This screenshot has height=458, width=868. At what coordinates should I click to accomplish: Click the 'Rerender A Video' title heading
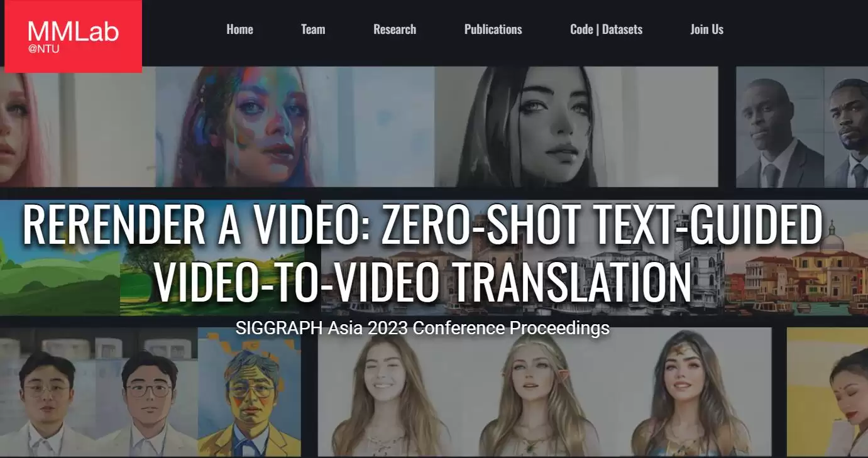point(422,254)
